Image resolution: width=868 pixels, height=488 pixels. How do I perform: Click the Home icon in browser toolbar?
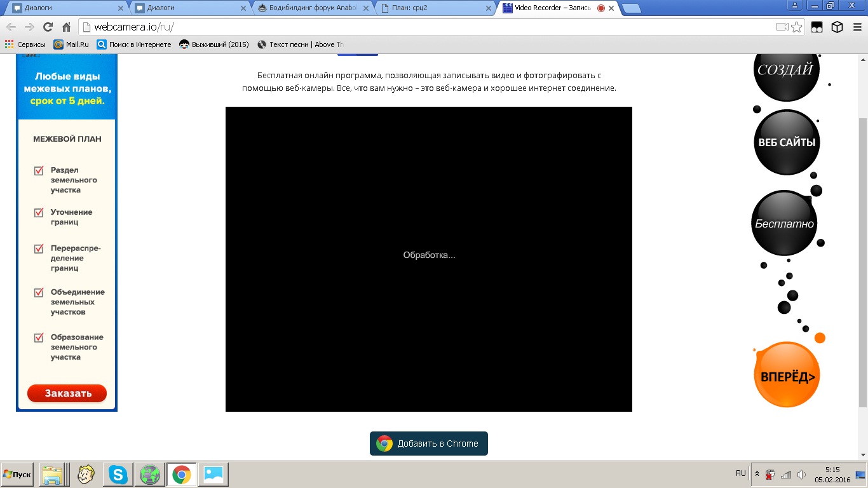click(x=66, y=27)
